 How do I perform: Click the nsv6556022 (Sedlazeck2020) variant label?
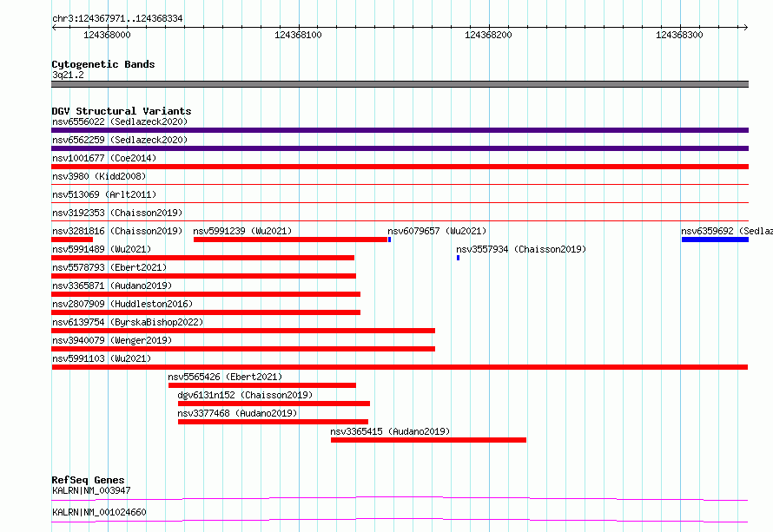tap(120, 122)
